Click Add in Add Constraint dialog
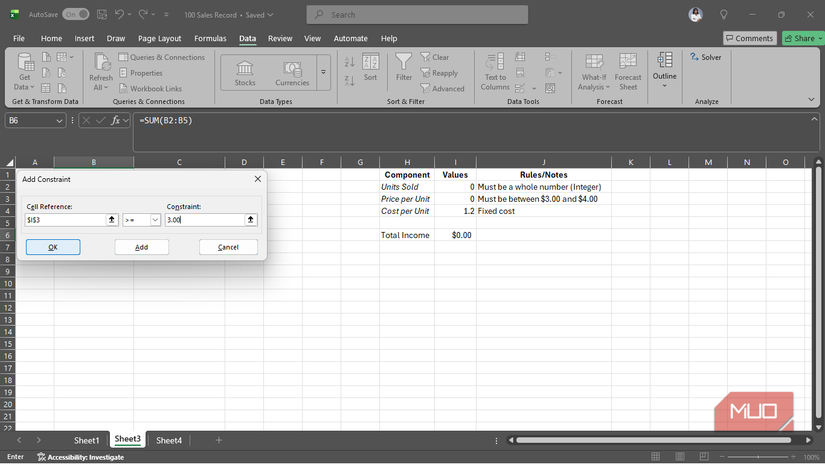This screenshot has height=464, width=825. pos(142,247)
